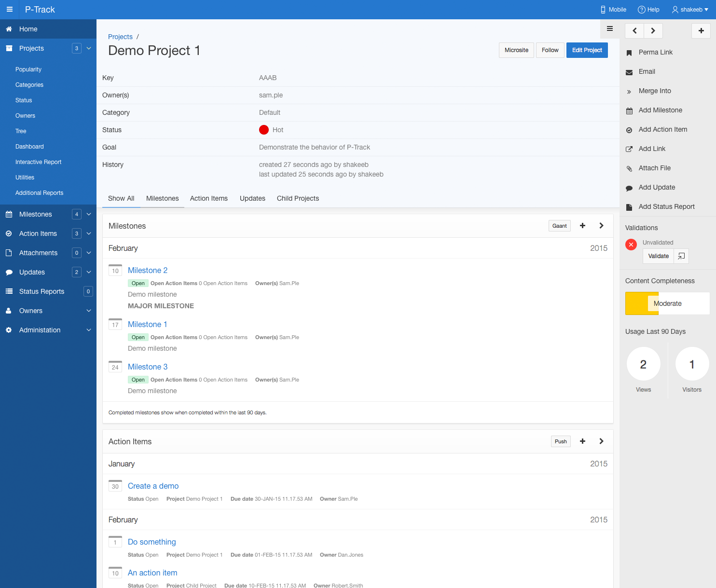
Task: Expand the Projects sidebar chevron
Action: click(x=89, y=48)
